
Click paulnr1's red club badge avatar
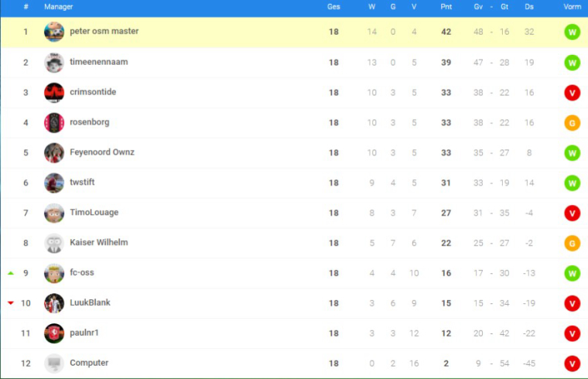pos(54,333)
